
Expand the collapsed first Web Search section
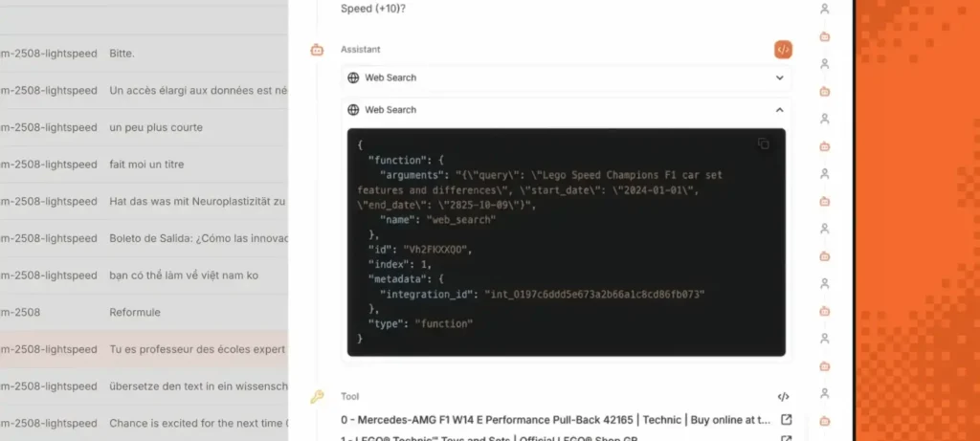[x=779, y=77]
